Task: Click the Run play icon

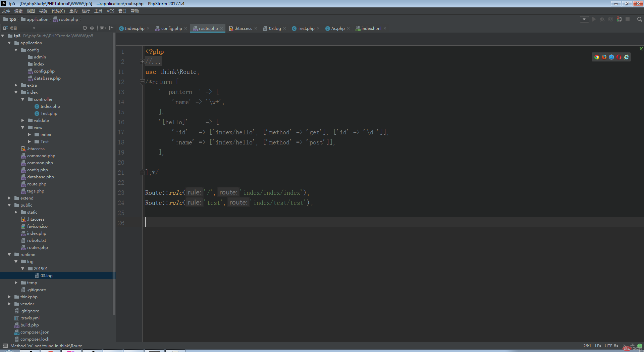Action: [x=594, y=19]
